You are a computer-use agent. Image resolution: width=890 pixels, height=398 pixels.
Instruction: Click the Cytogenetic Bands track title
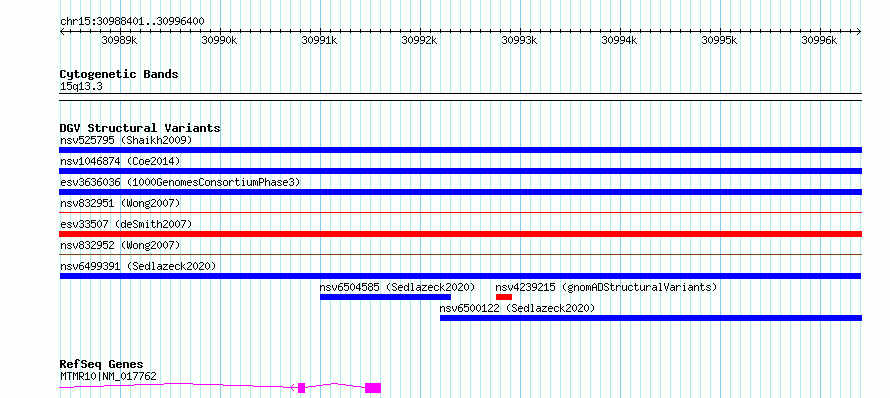coord(119,74)
